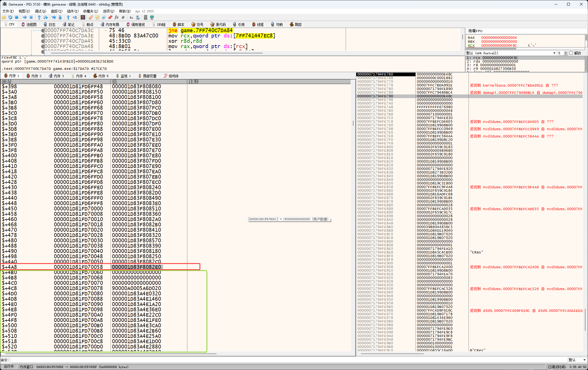Increase the argument count spinner

click(x=566, y=52)
